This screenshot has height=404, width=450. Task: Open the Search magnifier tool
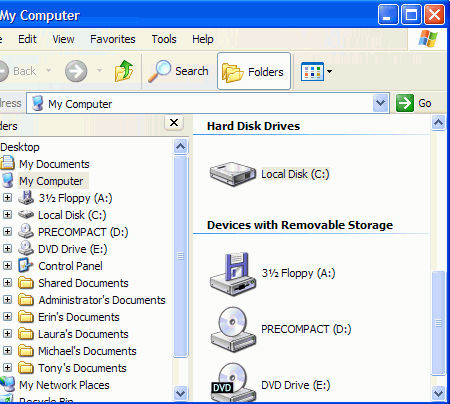178,71
